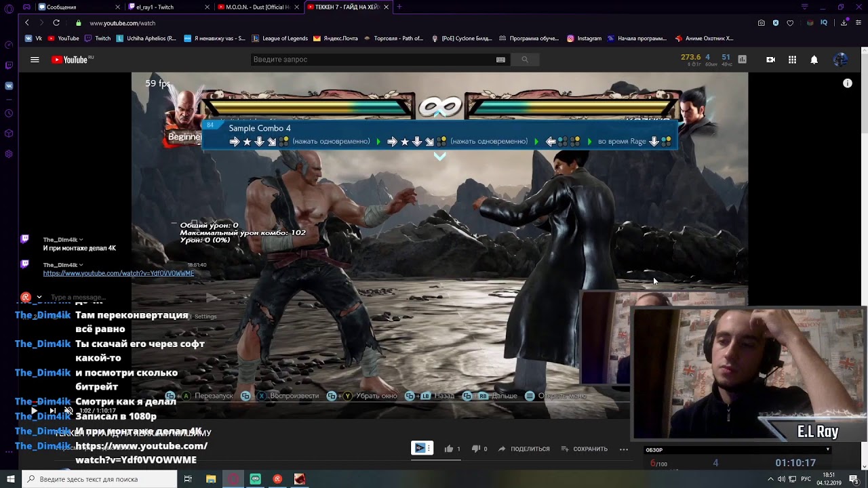Open the Twitch panel in the sidebar
868x488 pixels.
pos(9,65)
